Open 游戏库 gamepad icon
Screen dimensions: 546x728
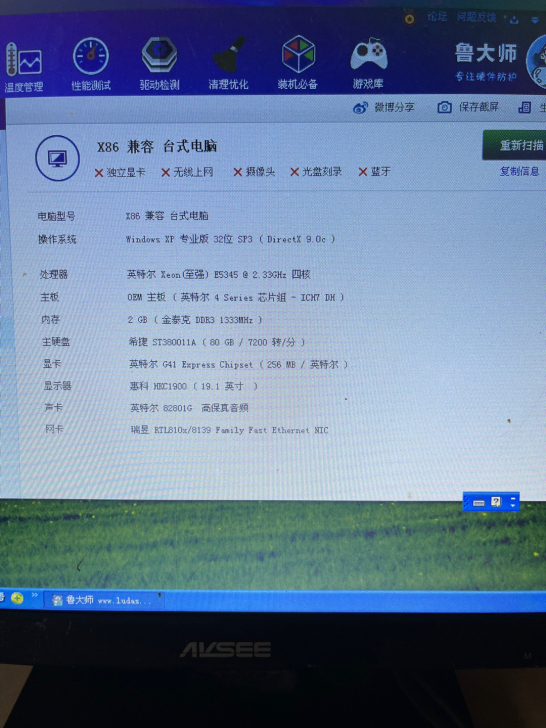click(x=368, y=64)
